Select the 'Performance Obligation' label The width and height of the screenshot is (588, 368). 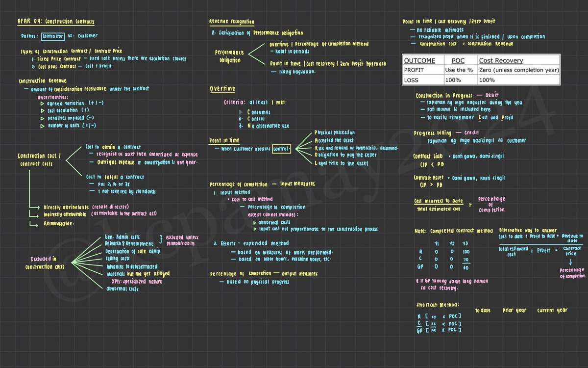[x=229, y=56]
